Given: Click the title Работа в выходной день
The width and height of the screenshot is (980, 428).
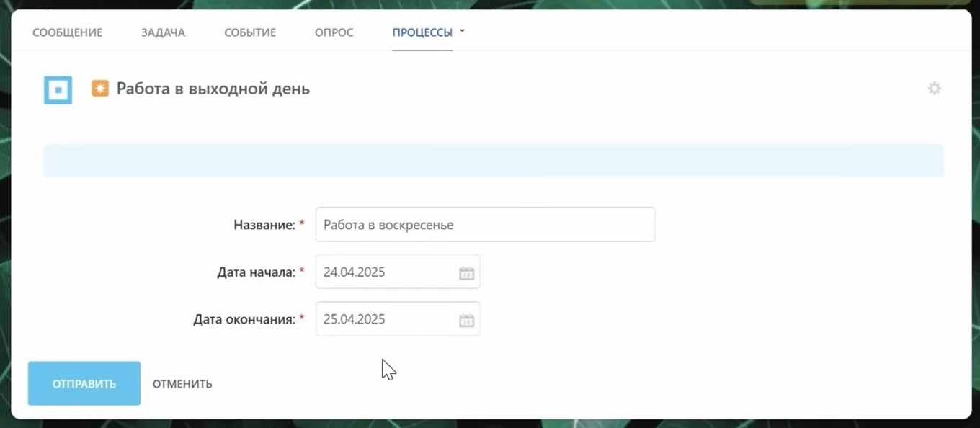Looking at the screenshot, I should 212,88.
